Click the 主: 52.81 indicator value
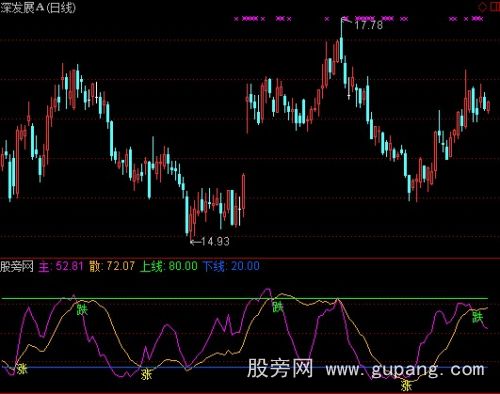This screenshot has width=500, height=394. (x=61, y=266)
